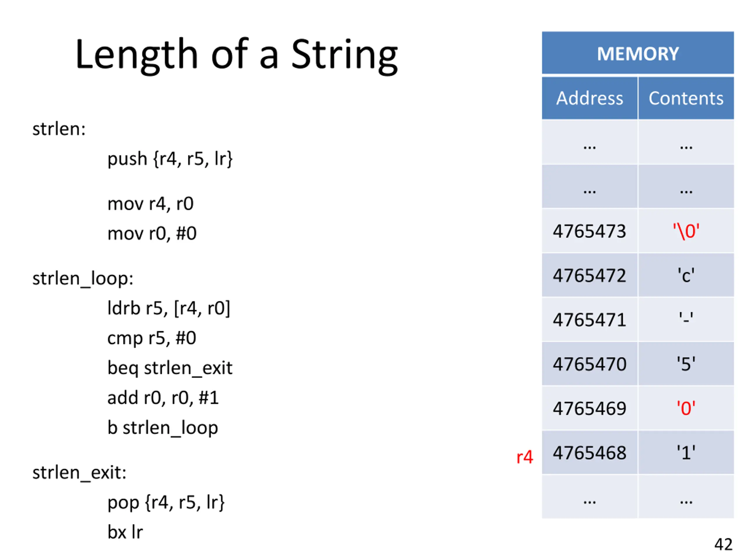Click address cell 4765468
This screenshot has height=560, width=747.
[x=590, y=452]
